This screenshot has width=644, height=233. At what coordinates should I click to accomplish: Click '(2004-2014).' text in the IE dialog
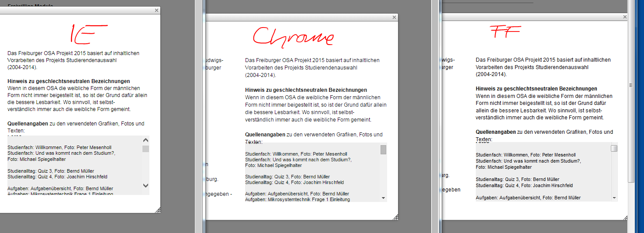[23, 67]
